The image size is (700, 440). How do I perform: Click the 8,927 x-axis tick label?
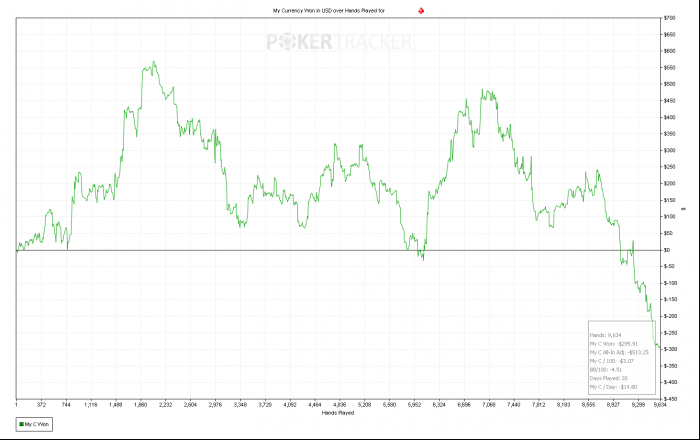point(613,405)
